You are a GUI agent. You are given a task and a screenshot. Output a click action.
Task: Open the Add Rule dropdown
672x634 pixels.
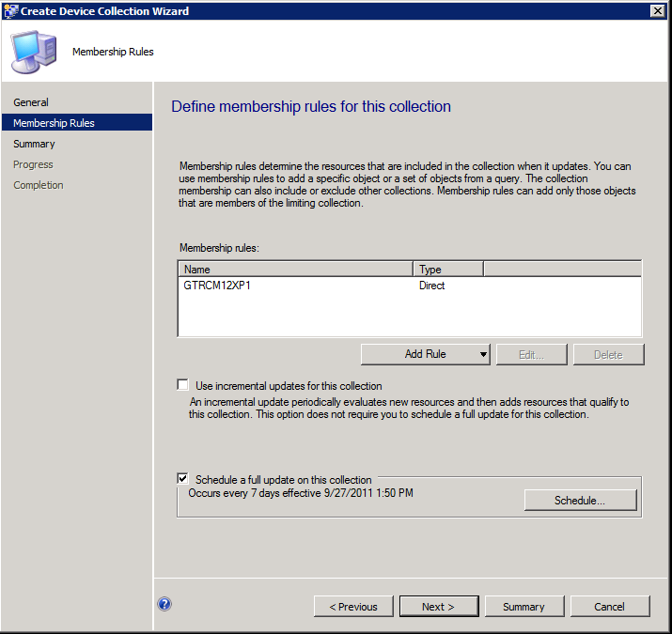[x=426, y=354]
